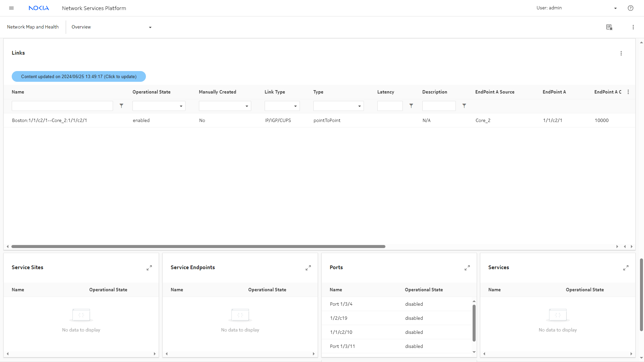
Task: Click the Content updated refresh banner
Action: (x=79, y=76)
